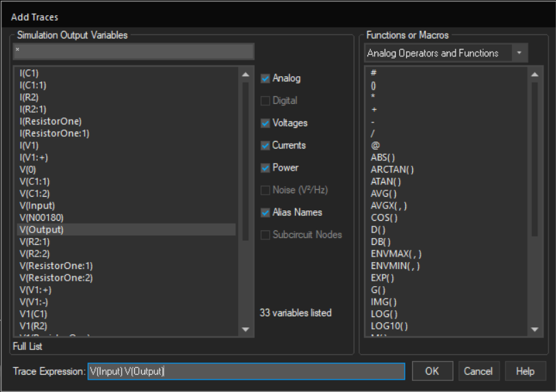Select I(R2) variable
The image size is (556, 392).
coord(29,97)
